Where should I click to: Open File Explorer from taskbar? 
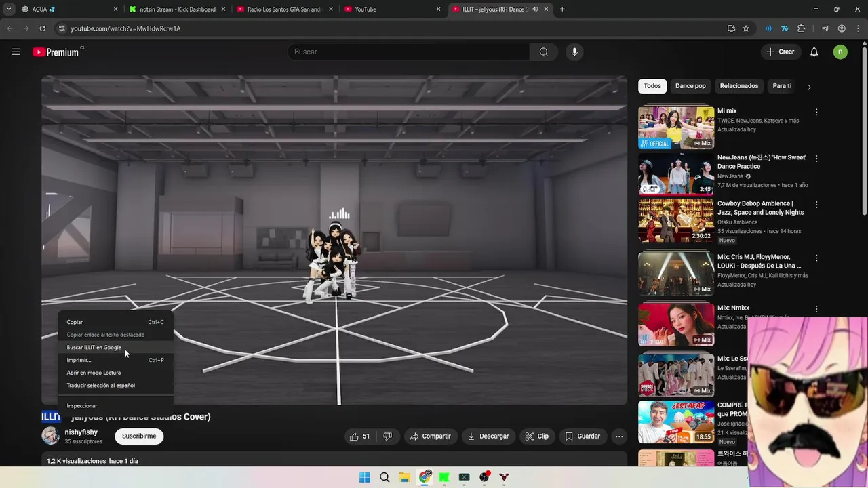click(x=404, y=477)
